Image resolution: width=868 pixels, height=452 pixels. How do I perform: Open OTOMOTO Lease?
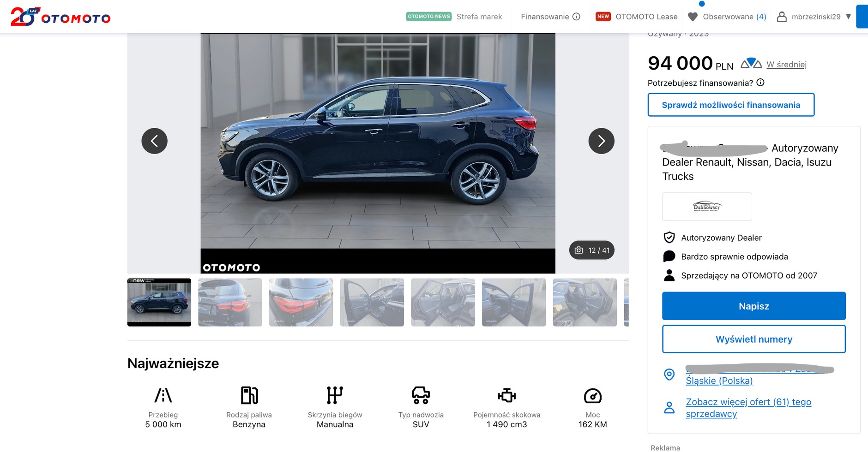point(646,17)
